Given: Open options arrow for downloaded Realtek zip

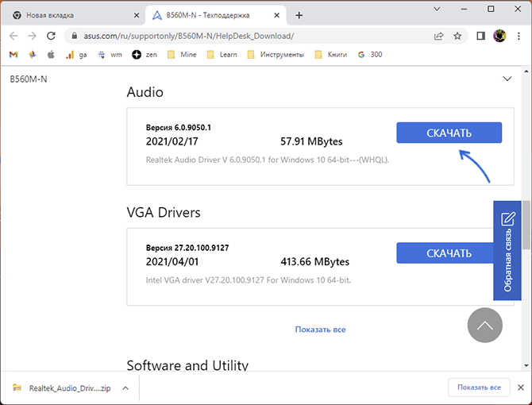Looking at the screenshot, I should (125, 388).
